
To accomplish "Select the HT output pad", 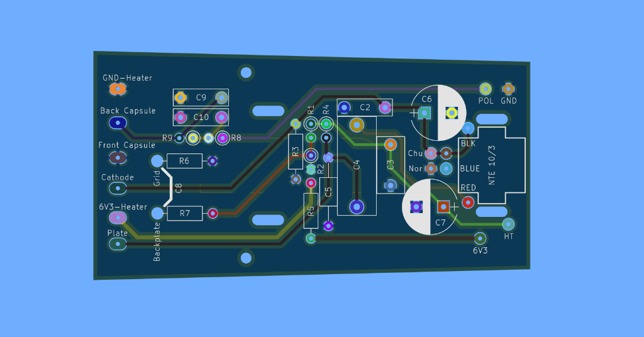I will coord(508,224).
